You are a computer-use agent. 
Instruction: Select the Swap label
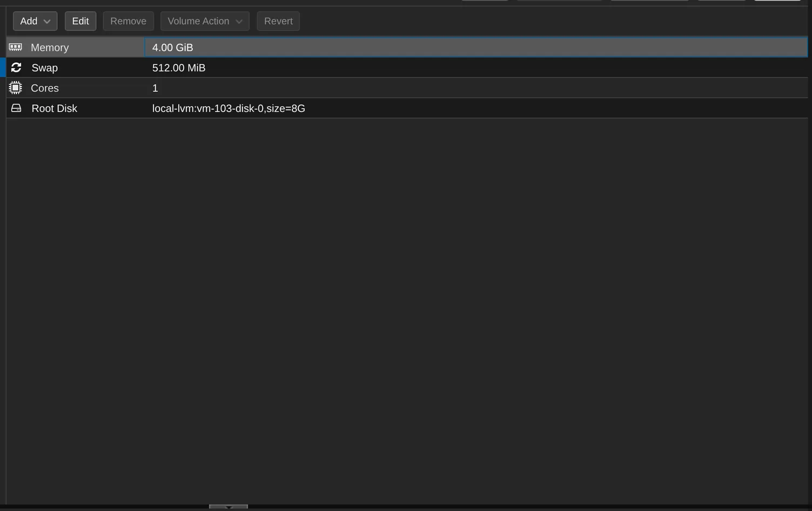pos(45,68)
